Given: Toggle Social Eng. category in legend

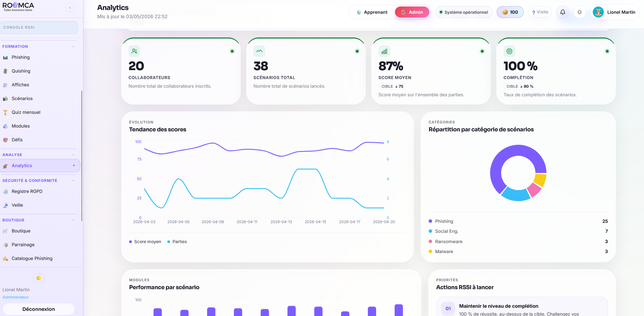Looking at the screenshot, I should click(518, 231).
